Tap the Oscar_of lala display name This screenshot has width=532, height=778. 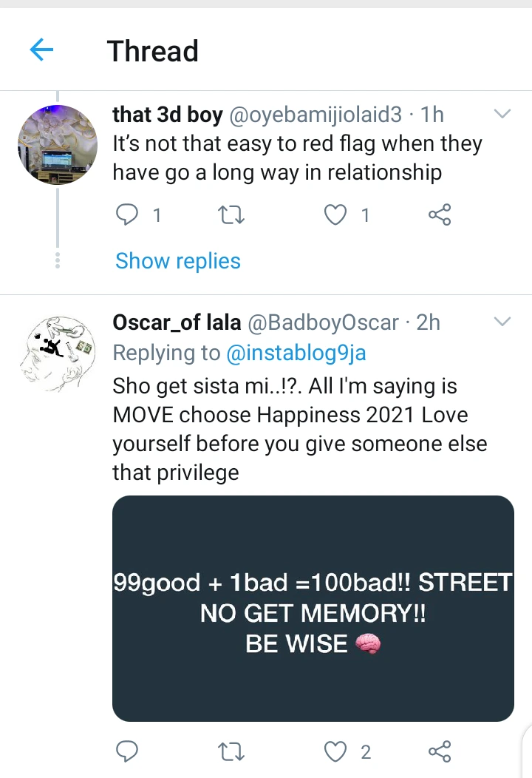click(x=177, y=323)
